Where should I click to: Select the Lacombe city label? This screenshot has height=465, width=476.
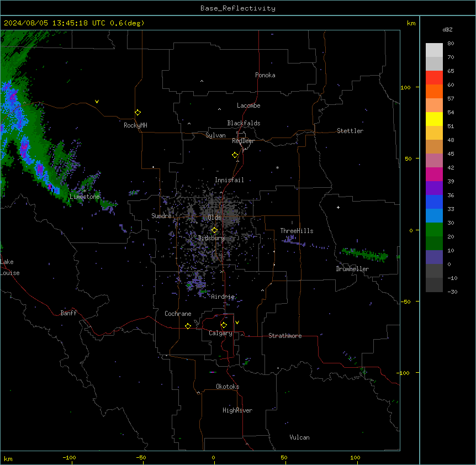248,105
